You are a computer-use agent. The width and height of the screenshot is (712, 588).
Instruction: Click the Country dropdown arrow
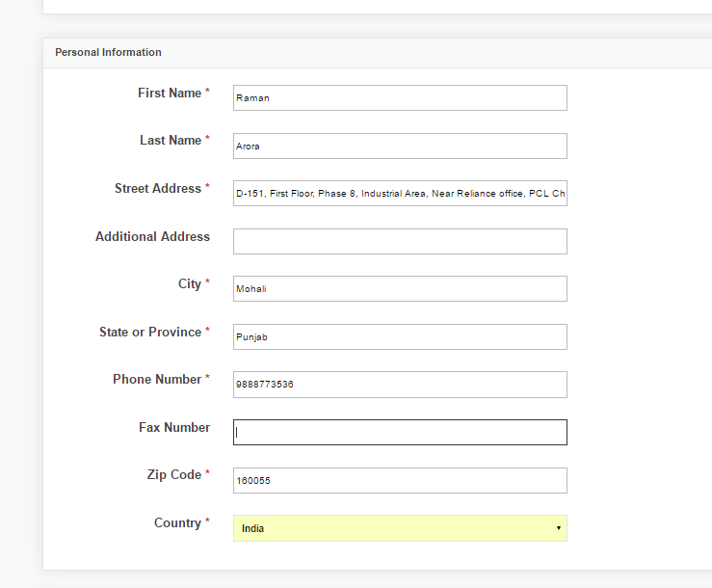[559, 528]
